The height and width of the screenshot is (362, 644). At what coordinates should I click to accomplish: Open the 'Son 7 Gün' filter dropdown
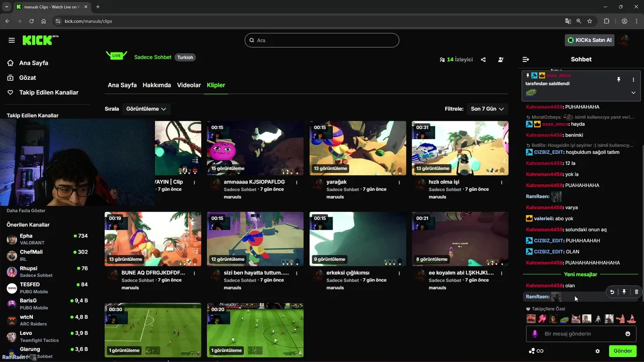click(x=488, y=109)
